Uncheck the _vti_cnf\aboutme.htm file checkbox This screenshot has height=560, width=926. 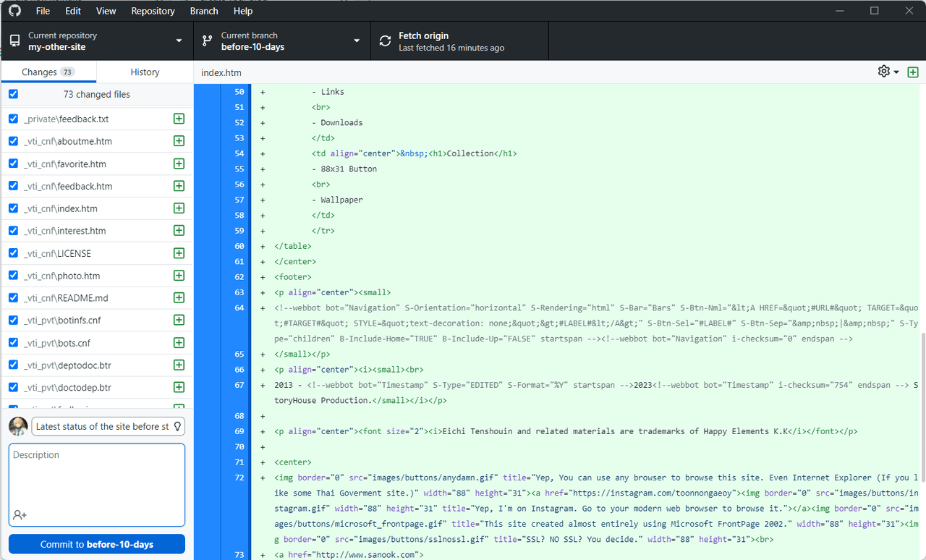(13, 141)
